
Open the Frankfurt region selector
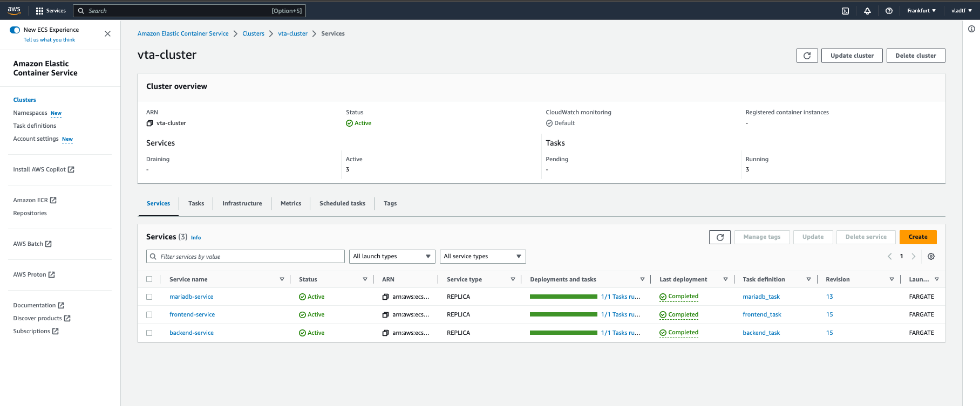[921, 11]
